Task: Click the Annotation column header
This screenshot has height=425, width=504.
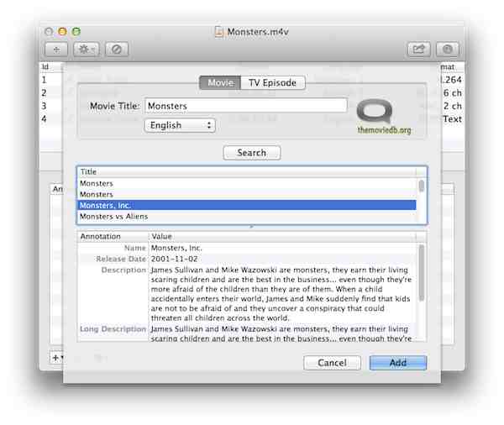Action: 113,236
